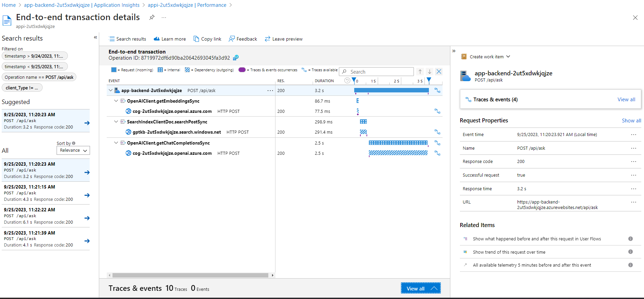Click Show all request properties link
The height and width of the screenshot is (299, 644).
click(631, 121)
